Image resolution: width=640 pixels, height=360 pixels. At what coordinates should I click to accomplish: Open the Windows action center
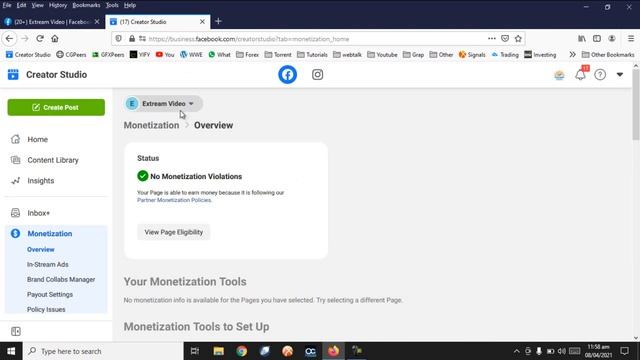(624, 351)
